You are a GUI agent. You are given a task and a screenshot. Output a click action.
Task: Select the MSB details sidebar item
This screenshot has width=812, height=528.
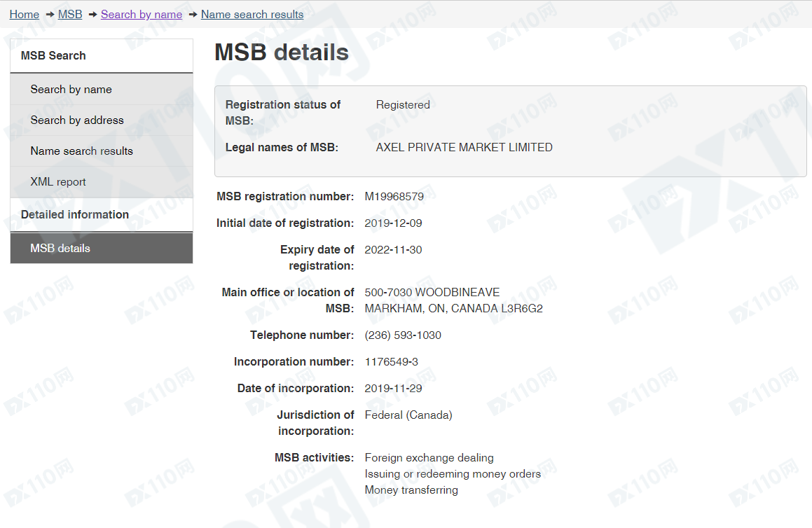[x=102, y=248]
